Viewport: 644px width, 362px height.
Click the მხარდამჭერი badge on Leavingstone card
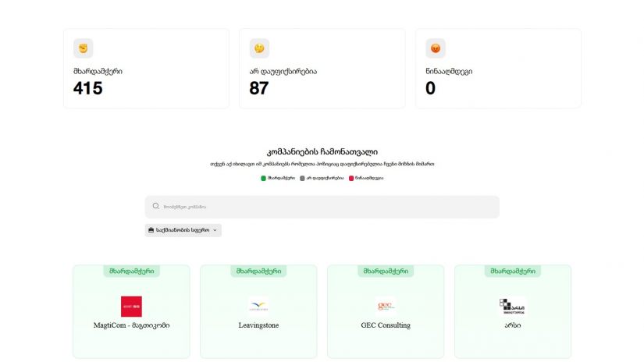point(258,271)
